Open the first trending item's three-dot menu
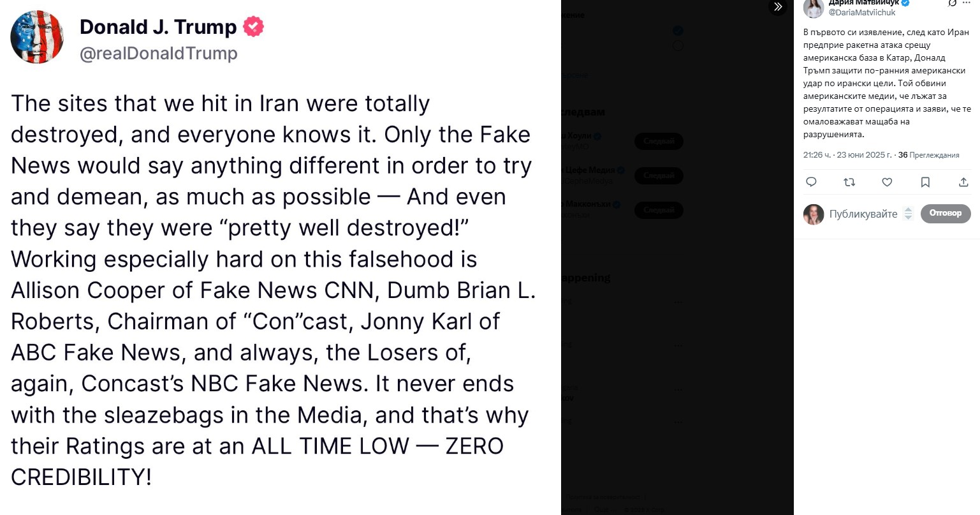Screen dimensions: 980x515 coord(678,302)
